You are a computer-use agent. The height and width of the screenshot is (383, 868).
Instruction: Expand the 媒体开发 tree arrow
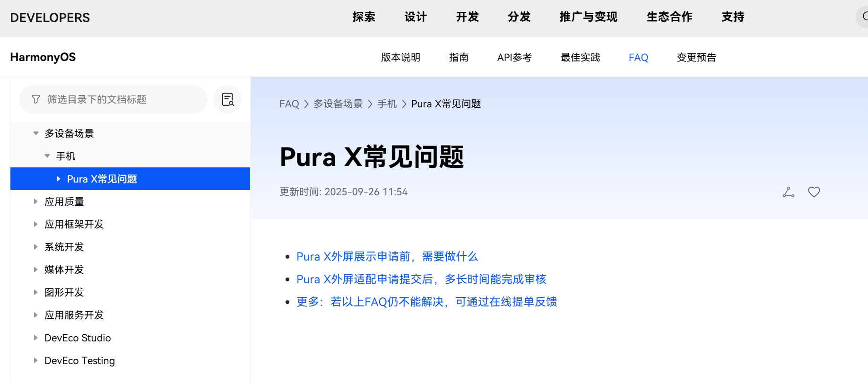(x=35, y=270)
